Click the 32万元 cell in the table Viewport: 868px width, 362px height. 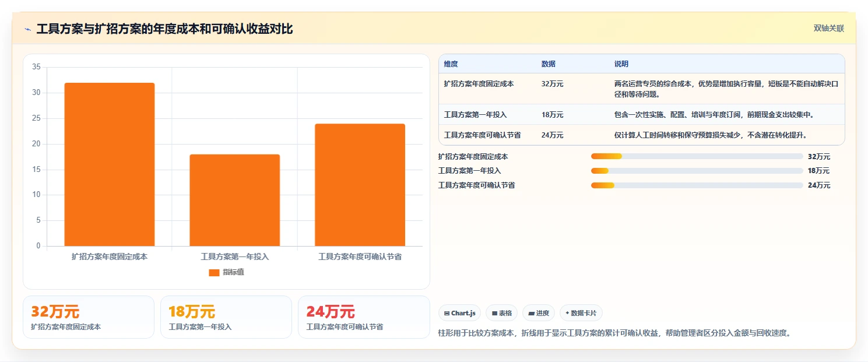coord(552,84)
